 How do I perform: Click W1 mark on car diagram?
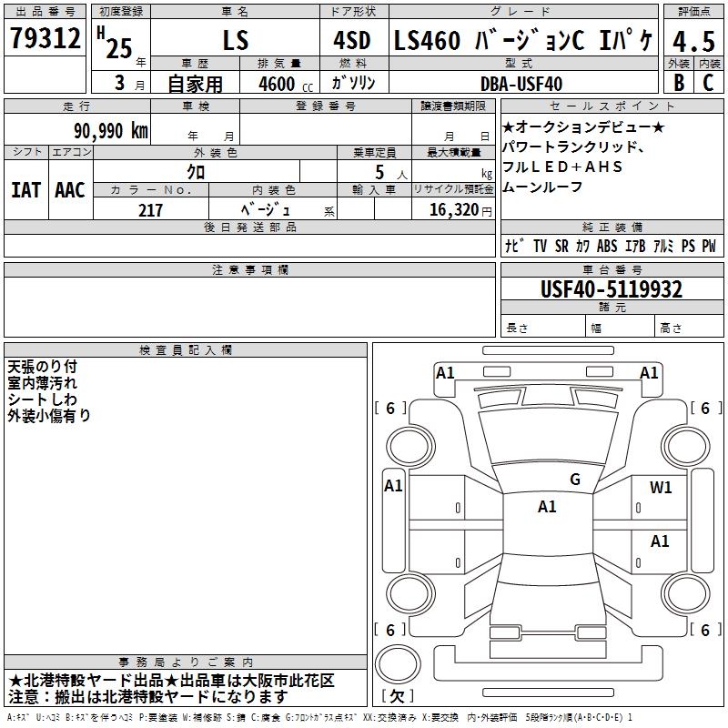coord(661,487)
